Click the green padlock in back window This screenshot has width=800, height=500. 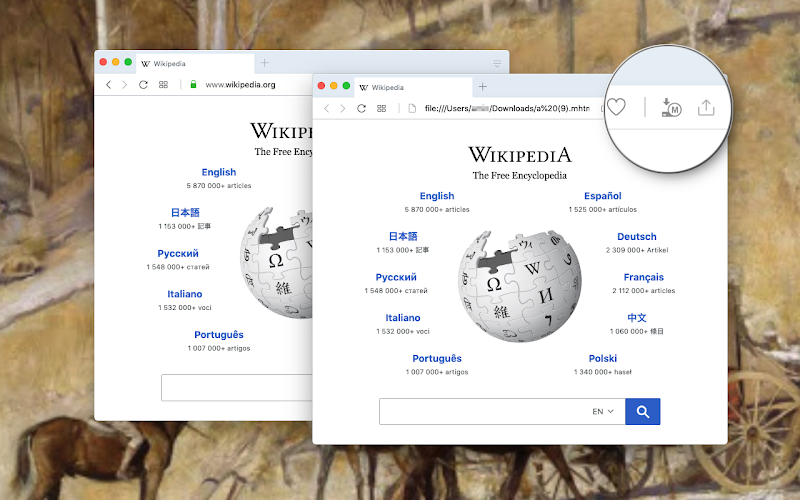193,84
